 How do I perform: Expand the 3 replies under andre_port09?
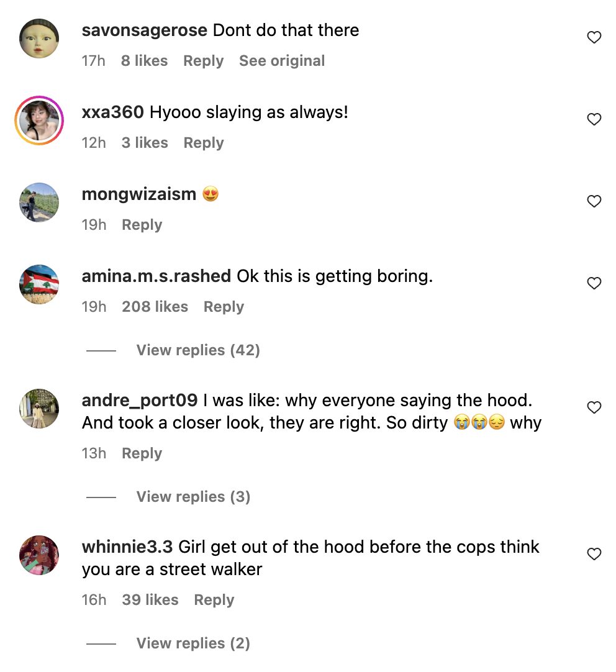tap(193, 497)
